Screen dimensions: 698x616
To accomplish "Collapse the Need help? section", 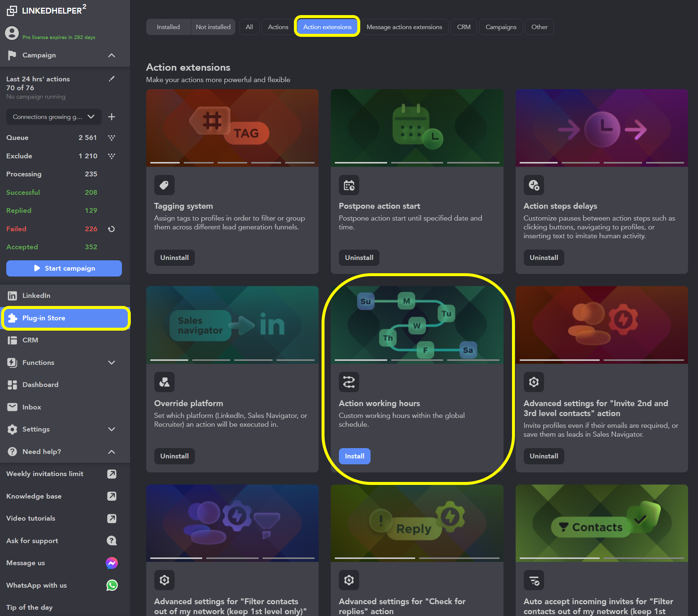I will 112,452.
